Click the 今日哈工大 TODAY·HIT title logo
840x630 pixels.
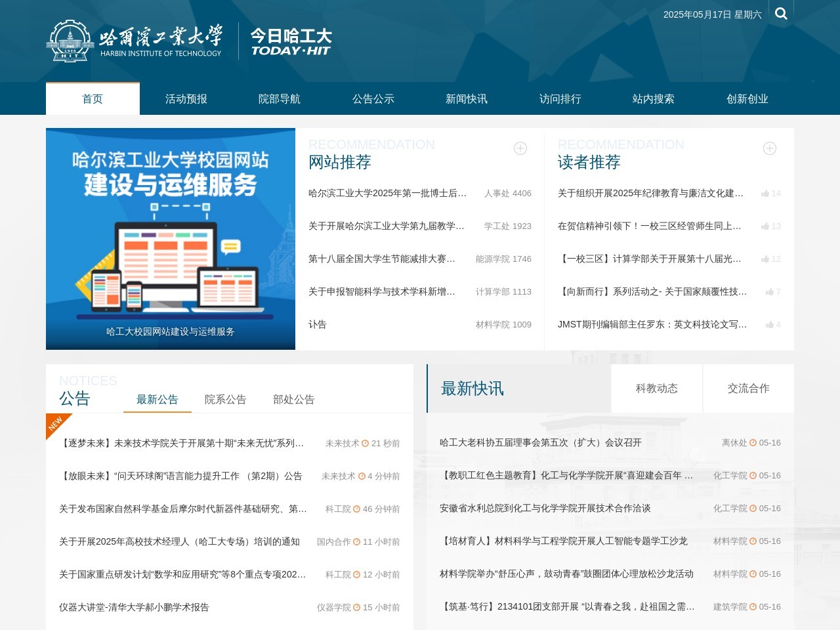pos(291,41)
